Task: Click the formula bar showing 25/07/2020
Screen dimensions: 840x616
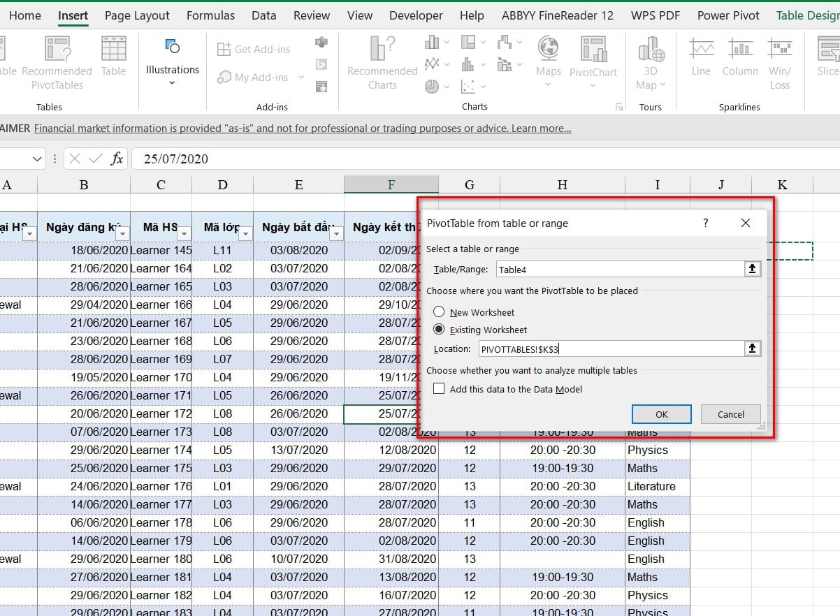Action: (x=486, y=159)
